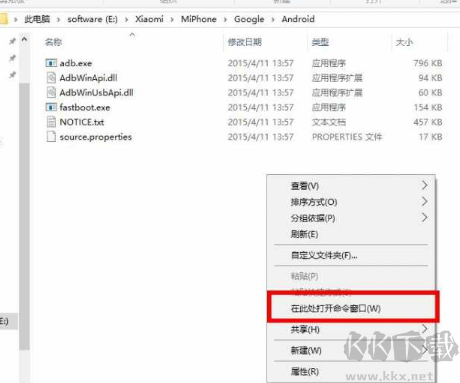Expand the 共享(H) submenu arrow

[x=424, y=329]
